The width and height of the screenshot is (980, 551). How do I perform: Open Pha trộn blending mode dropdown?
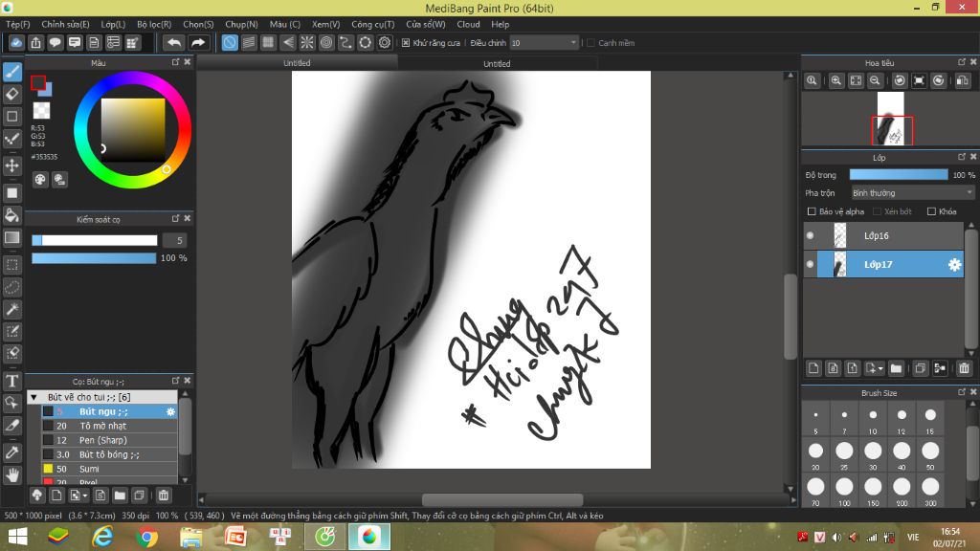(x=912, y=193)
